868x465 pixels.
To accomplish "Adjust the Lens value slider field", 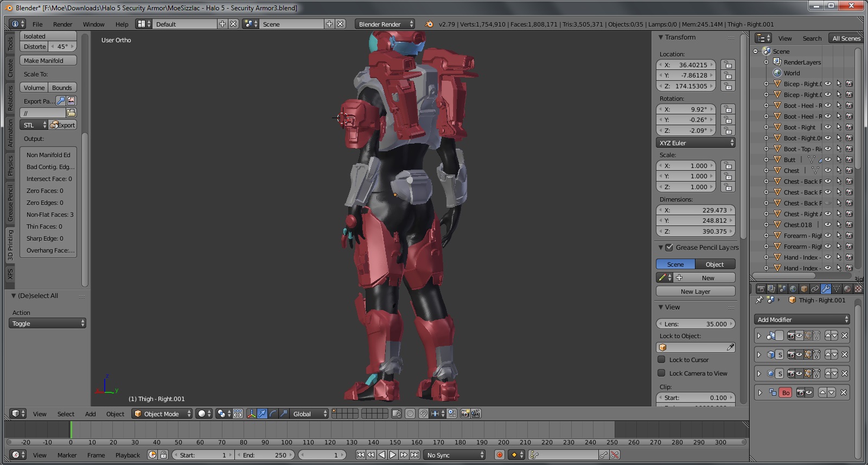I will tap(695, 324).
